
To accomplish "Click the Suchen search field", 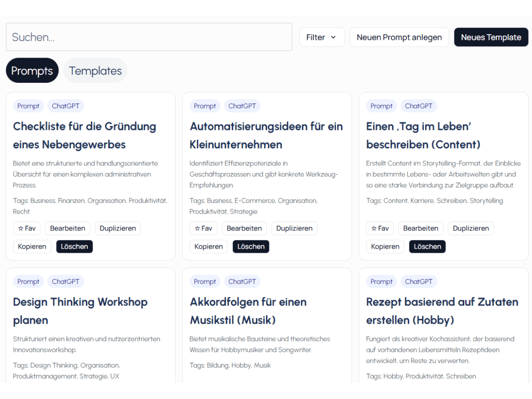I will tap(149, 37).
